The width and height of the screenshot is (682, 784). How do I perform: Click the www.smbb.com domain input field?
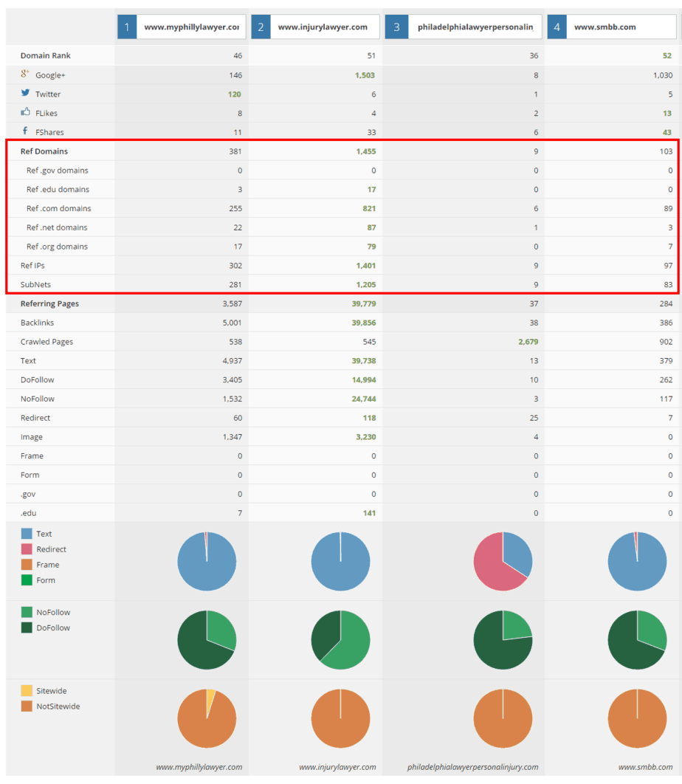[621, 27]
